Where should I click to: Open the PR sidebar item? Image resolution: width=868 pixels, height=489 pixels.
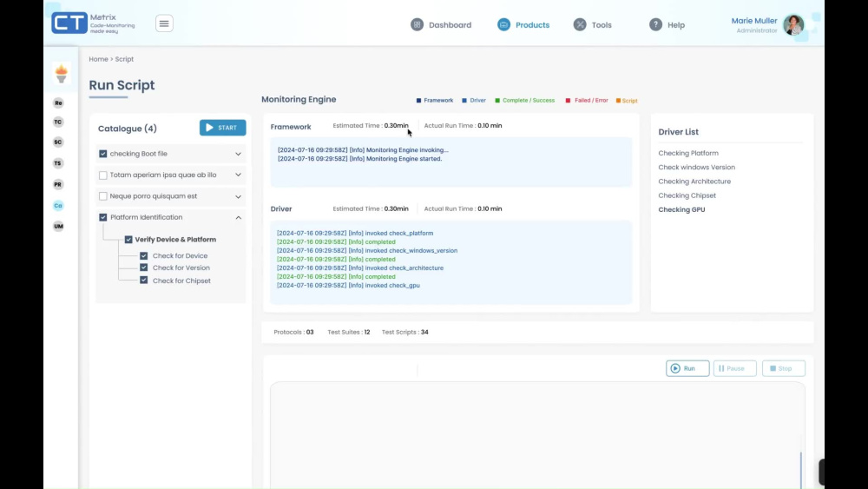point(58,184)
